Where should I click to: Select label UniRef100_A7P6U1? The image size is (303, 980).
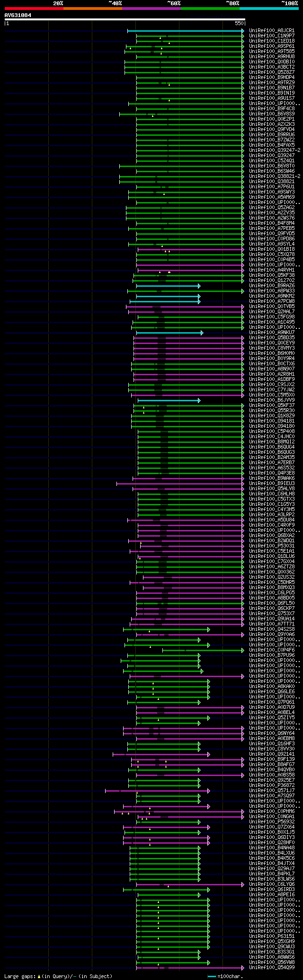pos(272,187)
